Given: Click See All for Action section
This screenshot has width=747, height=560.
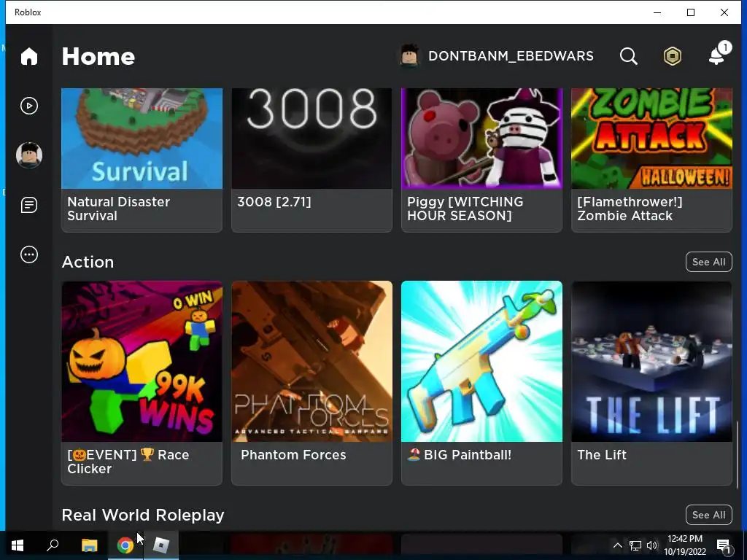Looking at the screenshot, I should tap(708, 262).
